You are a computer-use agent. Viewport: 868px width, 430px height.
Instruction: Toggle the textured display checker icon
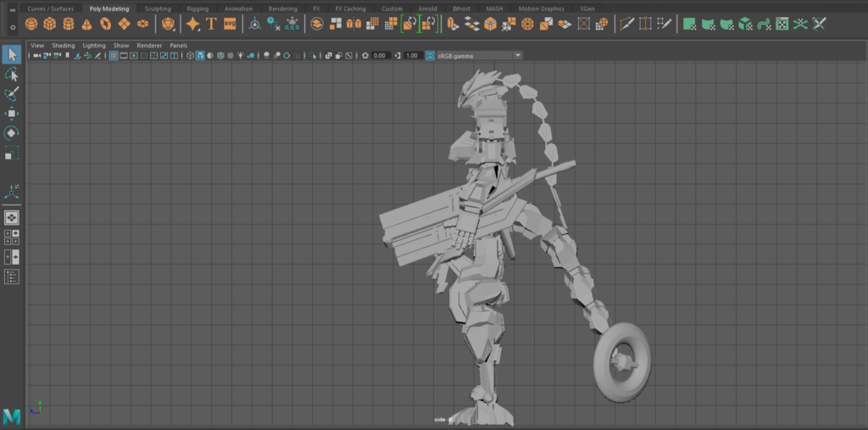click(231, 55)
